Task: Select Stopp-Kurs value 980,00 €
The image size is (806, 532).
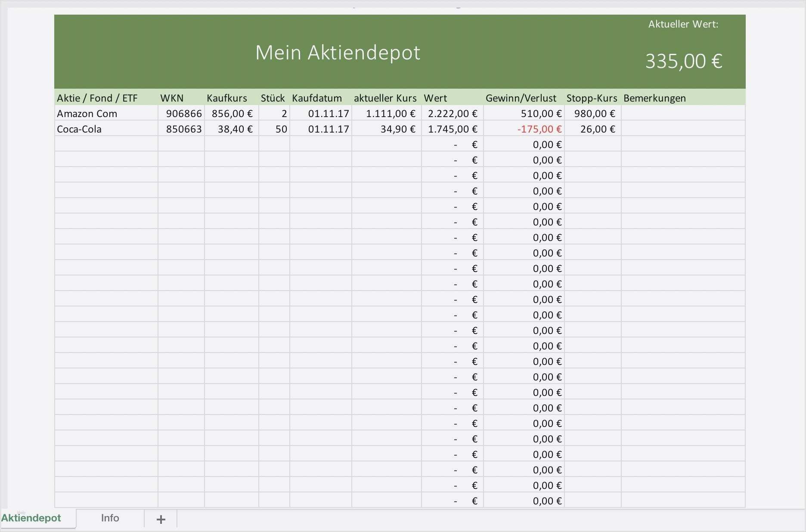Action: [x=593, y=114]
